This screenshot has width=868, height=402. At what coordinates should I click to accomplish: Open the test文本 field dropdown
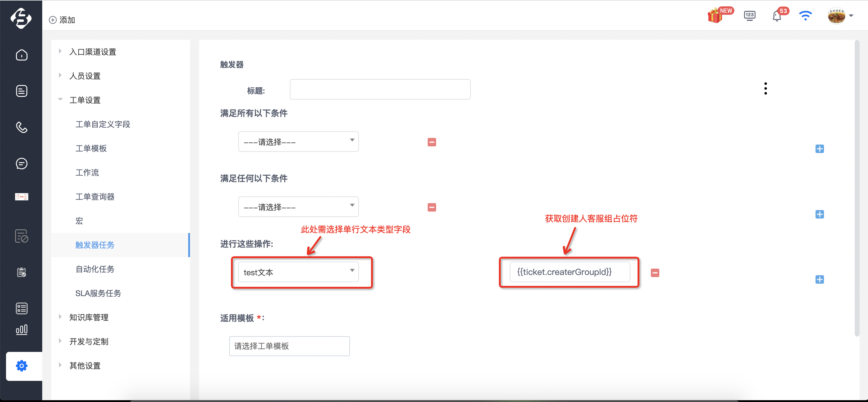coord(298,272)
